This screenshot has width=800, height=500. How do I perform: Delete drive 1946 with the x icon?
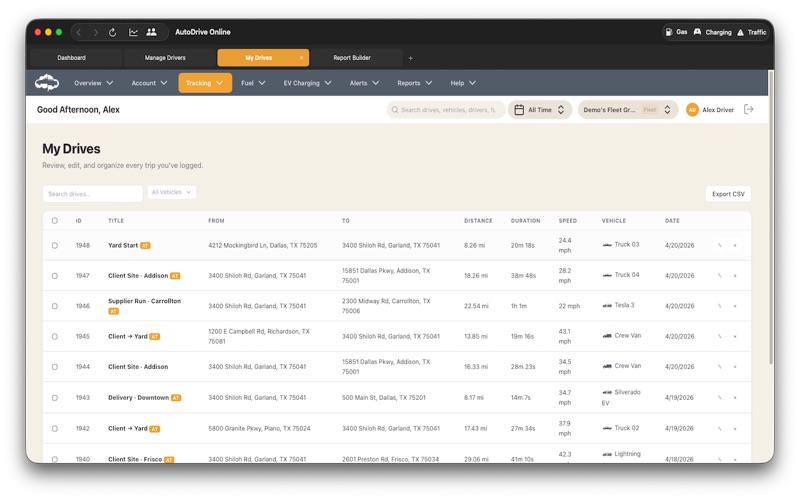(735, 306)
